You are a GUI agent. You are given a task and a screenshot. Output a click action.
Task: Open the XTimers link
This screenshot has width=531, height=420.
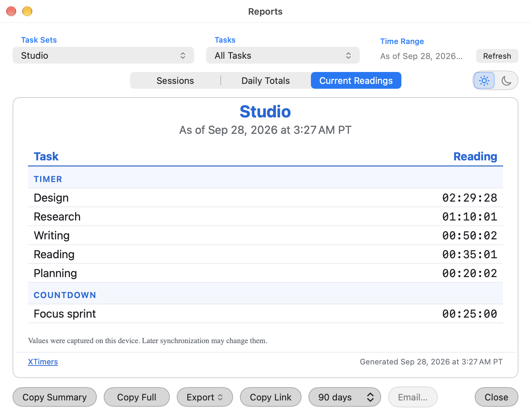(43, 362)
